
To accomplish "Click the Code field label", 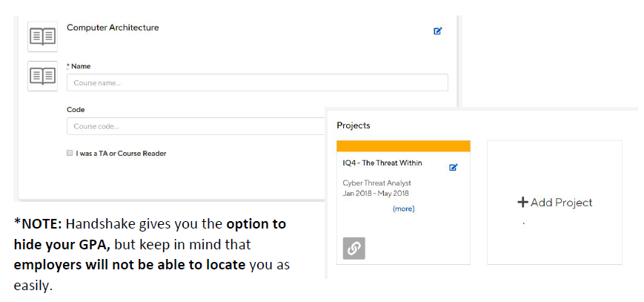I will click(x=76, y=109).
